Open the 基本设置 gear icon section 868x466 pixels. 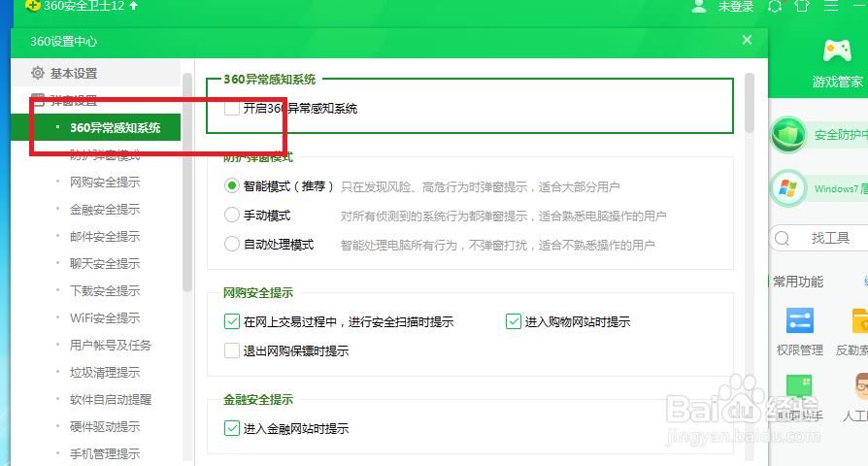coord(38,73)
